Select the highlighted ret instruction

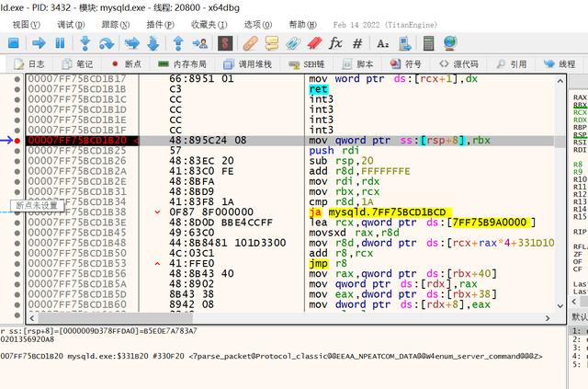pyautogui.click(x=319, y=89)
